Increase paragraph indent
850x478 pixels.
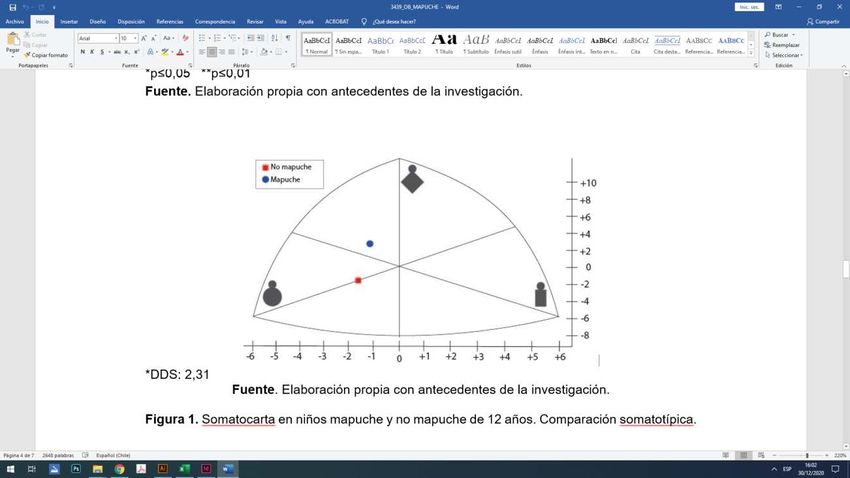tap(261, 38)
